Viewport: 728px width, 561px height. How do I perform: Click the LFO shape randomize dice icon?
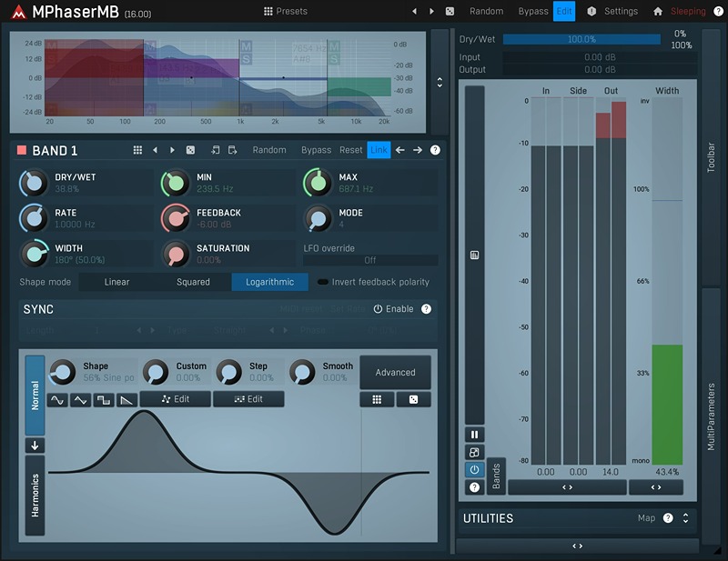coord(413,399)
